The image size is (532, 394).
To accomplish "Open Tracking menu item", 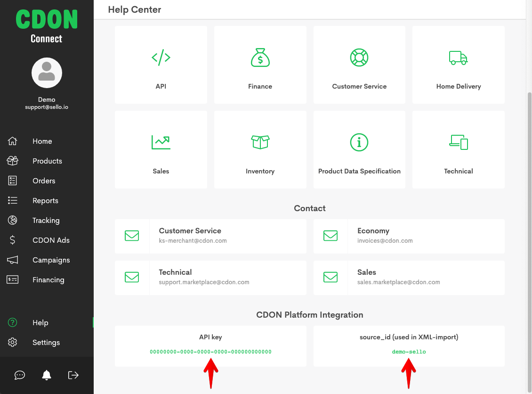I will click(x=46, y=221).
